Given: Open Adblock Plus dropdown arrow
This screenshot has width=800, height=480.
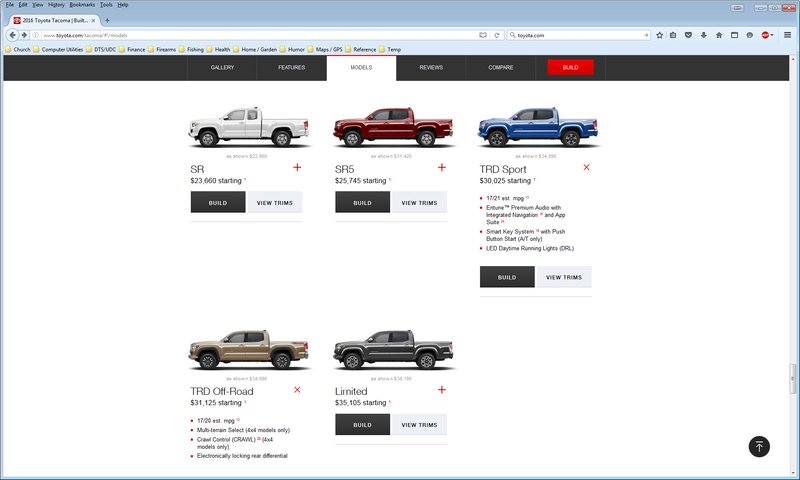Looking at the screenshot, I should (772, 35).
